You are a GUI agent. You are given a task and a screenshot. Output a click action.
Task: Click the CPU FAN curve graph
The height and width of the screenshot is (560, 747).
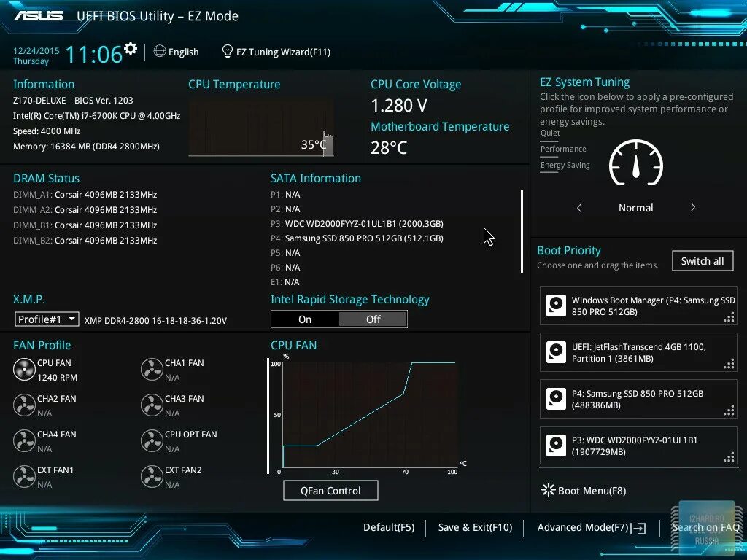tap(370, 414)
